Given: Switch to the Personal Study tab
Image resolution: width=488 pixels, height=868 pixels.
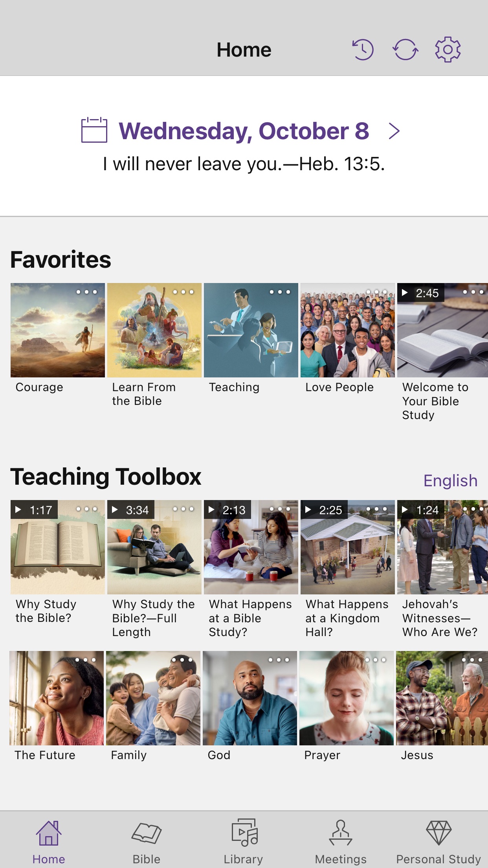Looking at the screenshot, I should 438,842.
